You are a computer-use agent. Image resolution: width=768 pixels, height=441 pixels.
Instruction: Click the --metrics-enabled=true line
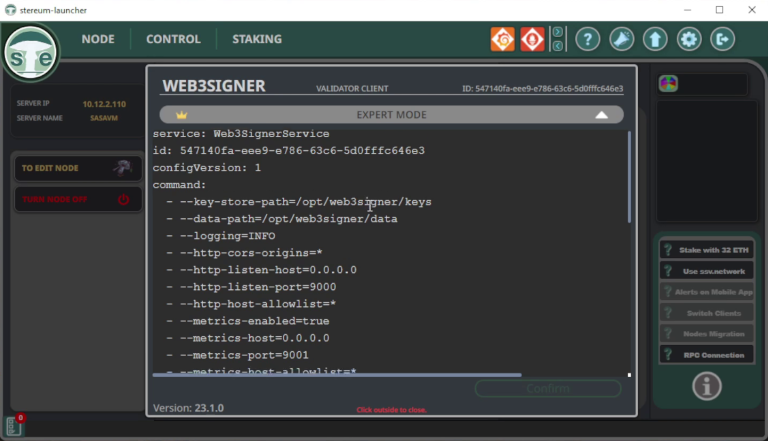coord(247,321)
